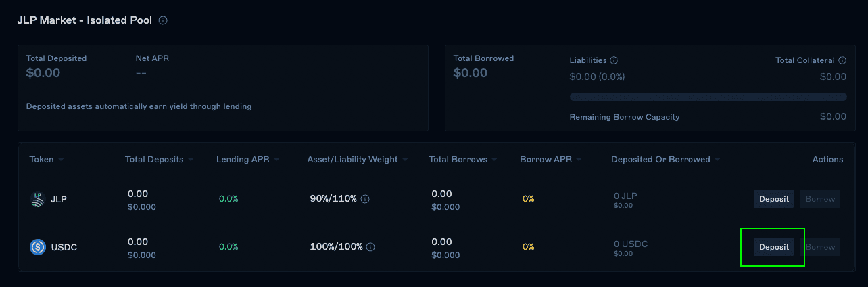868x287 pixels.
Task: Click Borrow button for USDC
Action: point(820,247)
